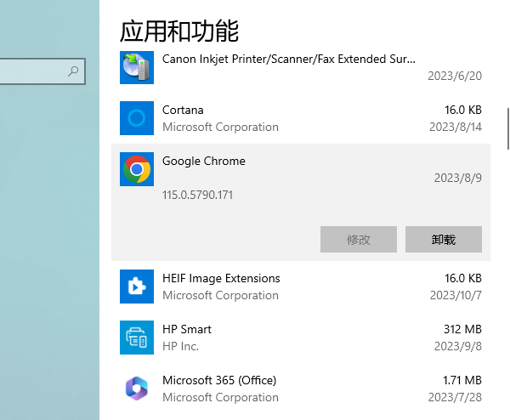This screenshot has height=420, width=510.
Task: Select the Google Chrome app name
Action: [204, 162]
